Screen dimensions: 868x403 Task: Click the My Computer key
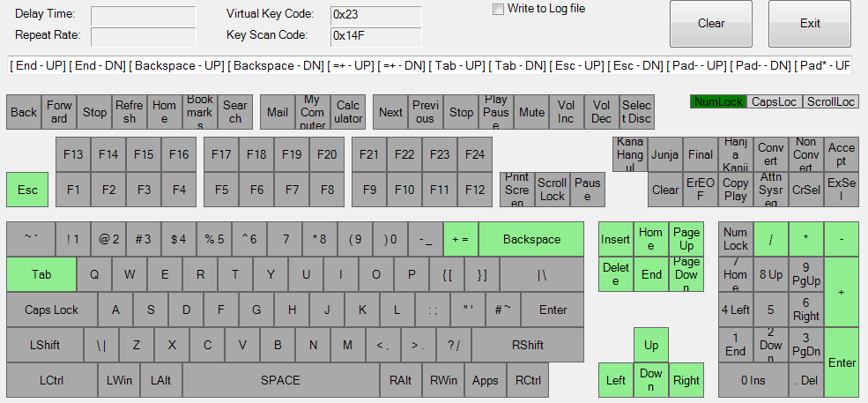313,112
